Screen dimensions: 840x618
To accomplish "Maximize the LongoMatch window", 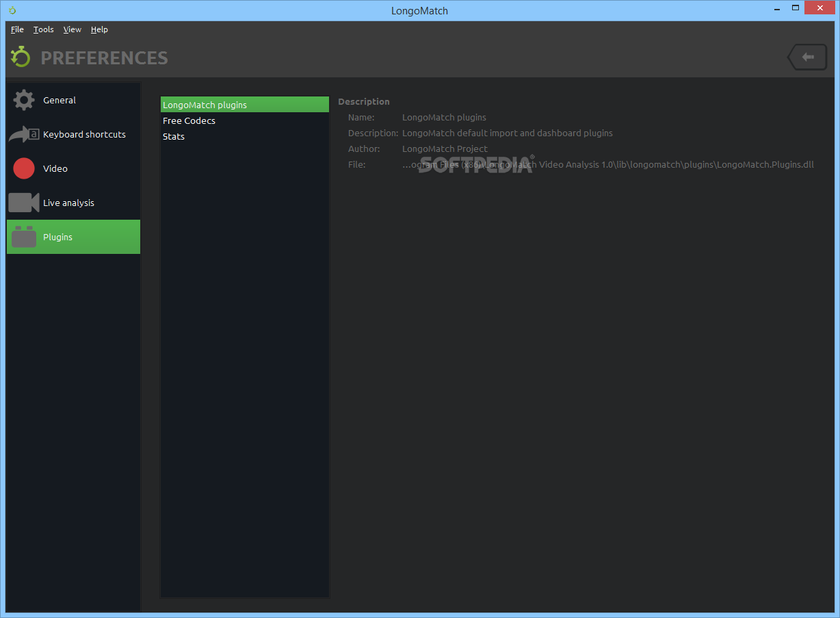I will pyautogui.click(x=795, y=9).
